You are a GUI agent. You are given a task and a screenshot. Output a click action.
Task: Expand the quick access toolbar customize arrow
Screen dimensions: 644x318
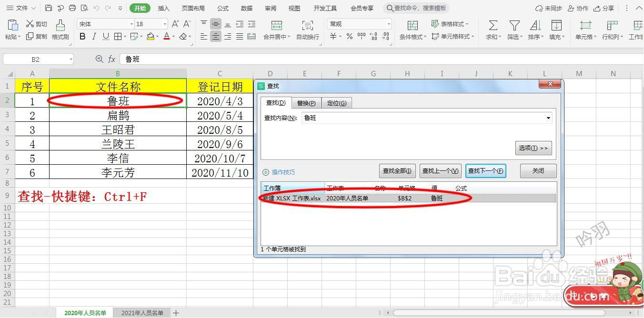coord(120,8)
